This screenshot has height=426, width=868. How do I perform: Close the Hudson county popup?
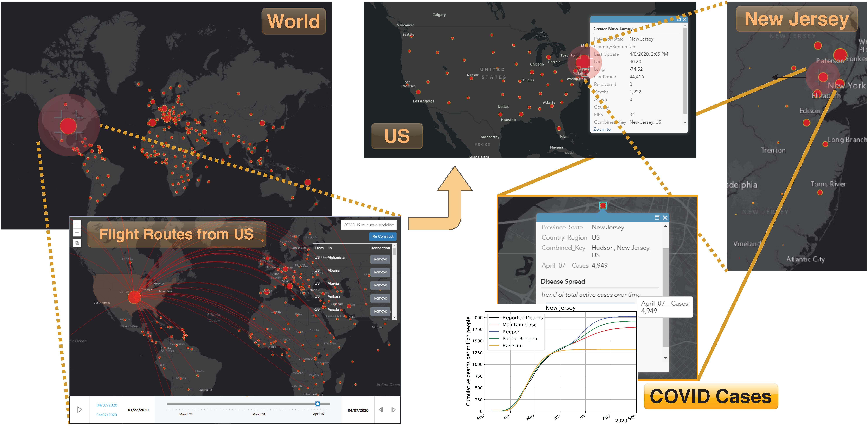point(665,218)
